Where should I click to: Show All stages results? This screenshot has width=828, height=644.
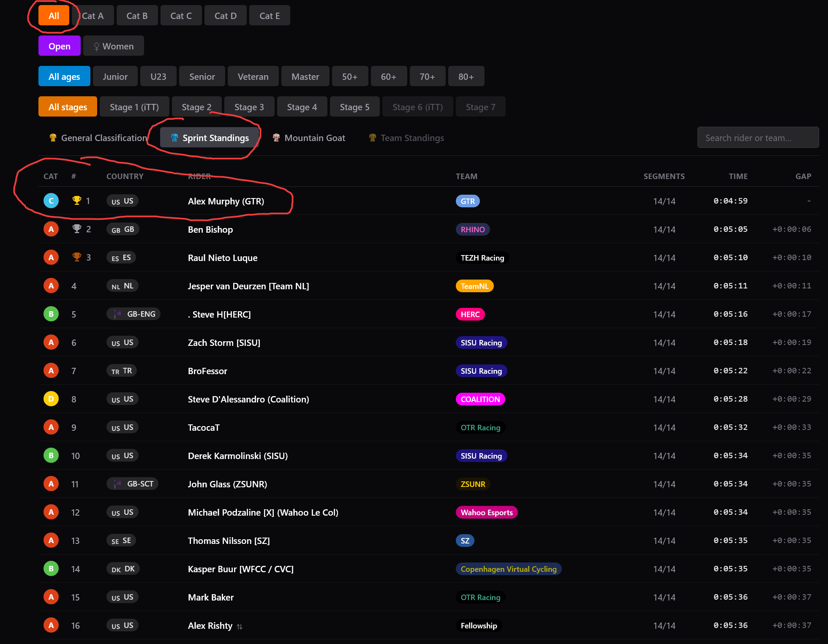[68, 107]
